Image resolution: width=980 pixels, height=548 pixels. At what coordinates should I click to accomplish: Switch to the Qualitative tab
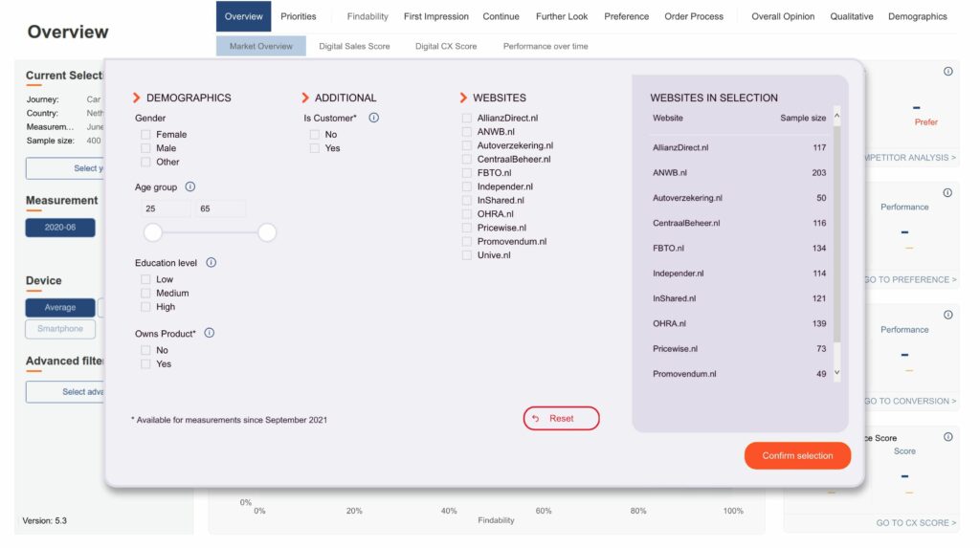(851, 16)
